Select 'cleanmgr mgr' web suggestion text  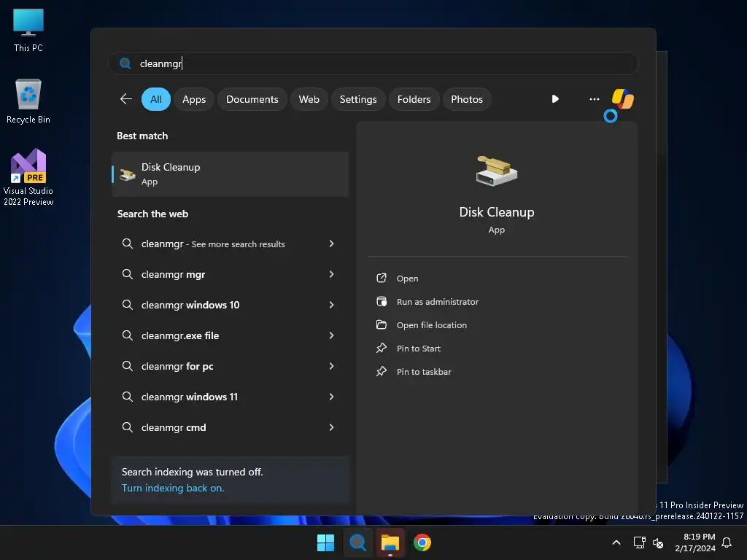(173, 275)
